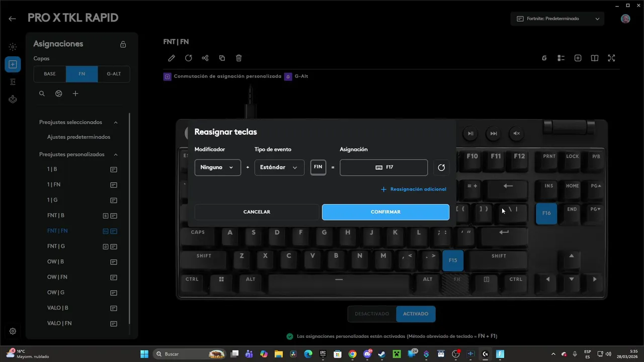
Task: Reset the F17 assignment with circular arrow button
Action: 441,167
